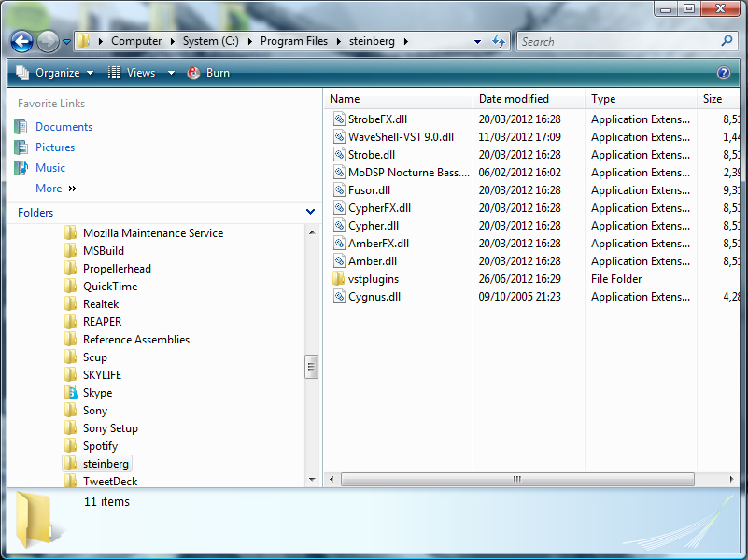Open the Views dropdown arrow
The image size is (748, 560).
(x=171, y=73)
